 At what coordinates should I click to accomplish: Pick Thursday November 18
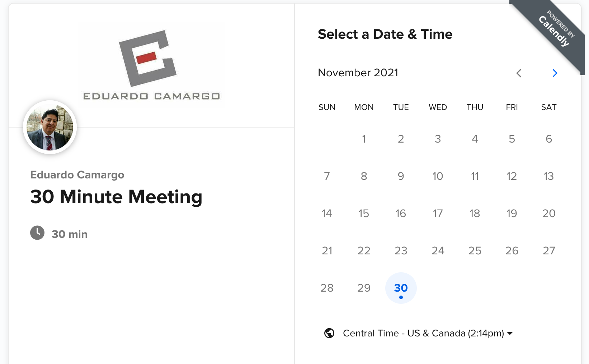(x=475, y=214)
